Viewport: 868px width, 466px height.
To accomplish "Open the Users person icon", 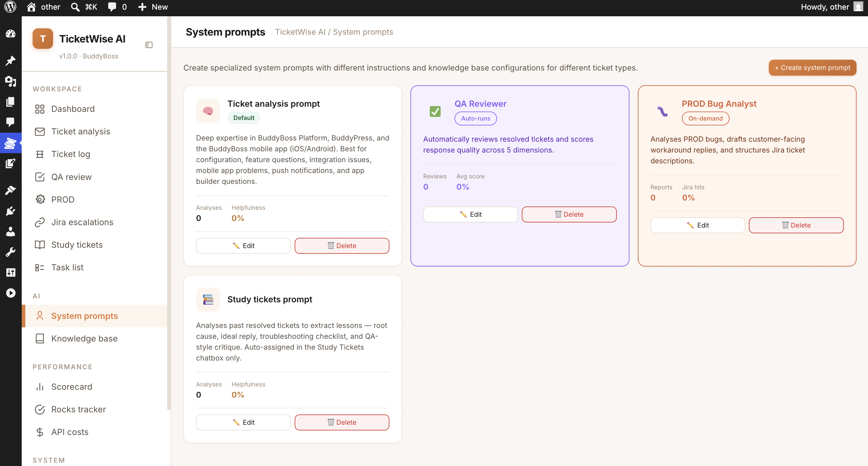I will [x=11, y=232].
